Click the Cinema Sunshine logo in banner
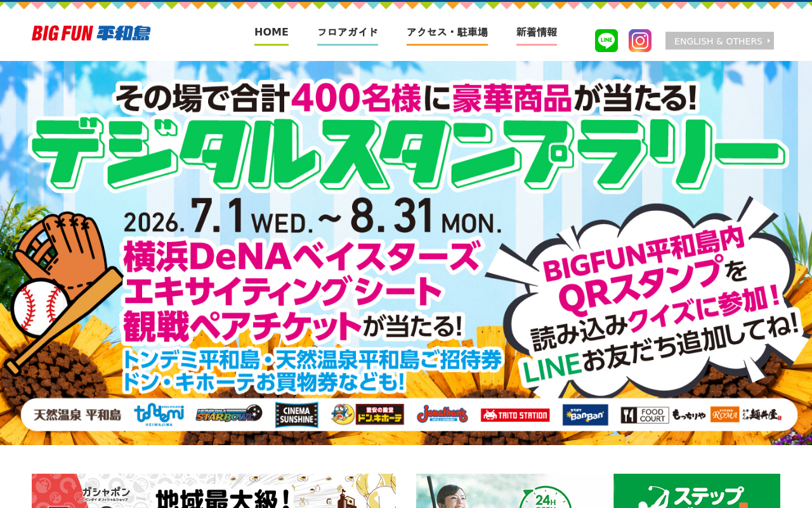Image resolution: width=812 pixels, height=508 pixels. click(x=297, y=415)
